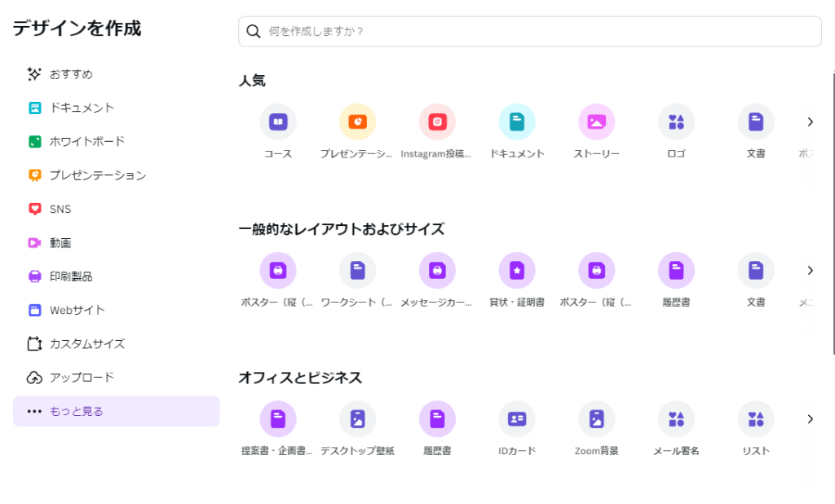This screenshot has width=835, height=504.
Task: Show more 一般的なレイアウト sizes
Action: click(x=810, y=270)
